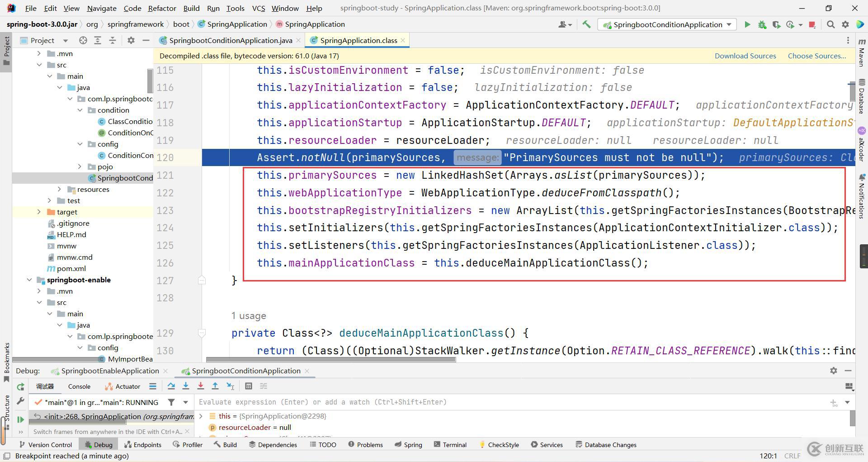The image size is (868, 462).
Task: Expand all in the Project panel toolbar
Action: 98,40
